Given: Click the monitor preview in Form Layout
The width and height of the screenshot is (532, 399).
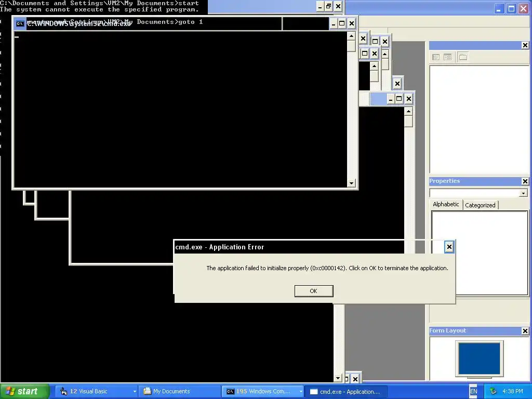Looking at the screenshot, I should [x=479, y=358].
